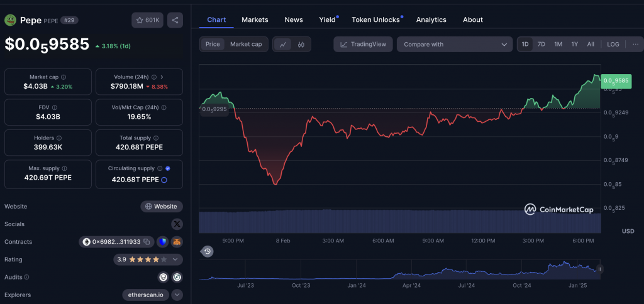This screenshot has height=304, width=644.
Task: Select the All time range
Action: pos(591,45)
